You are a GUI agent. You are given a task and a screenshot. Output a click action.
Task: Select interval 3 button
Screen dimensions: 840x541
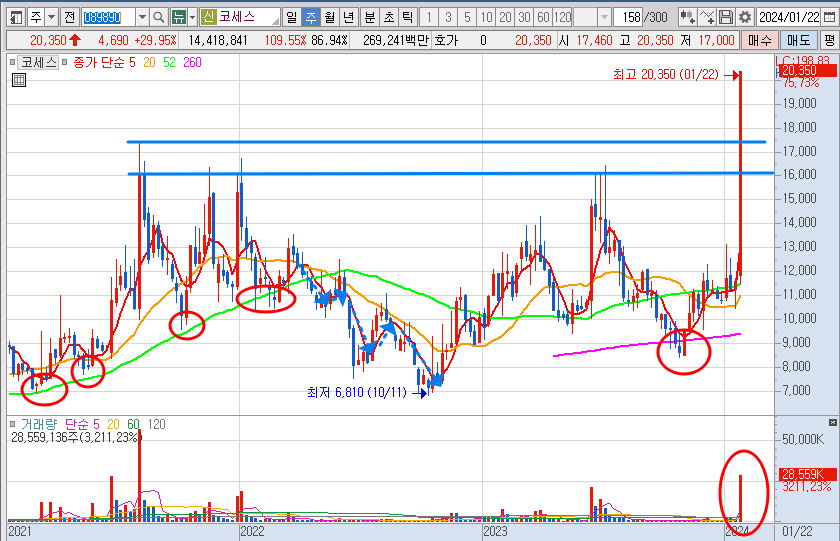click(x=448, y=18)
